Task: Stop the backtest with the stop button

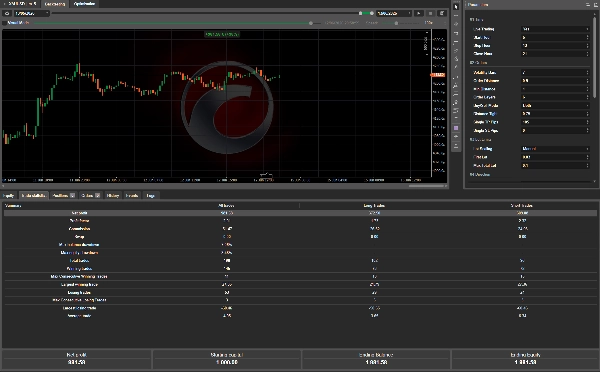Action: pos(430,13)
